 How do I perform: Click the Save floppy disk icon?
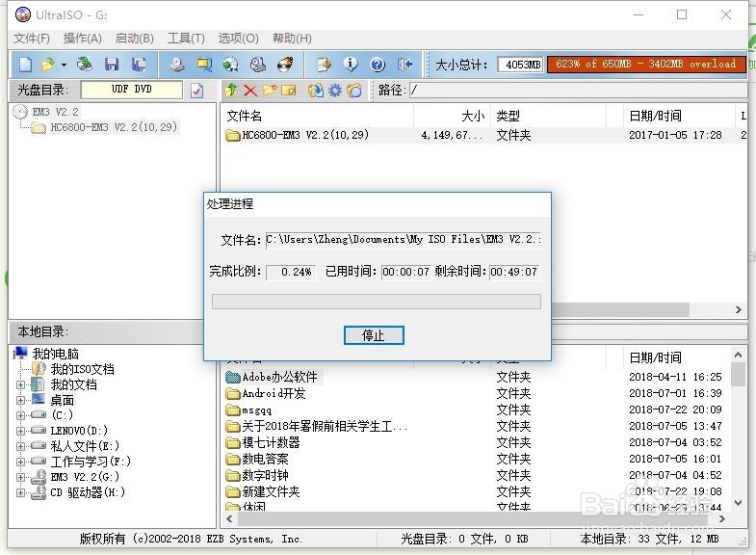(112, 65)
